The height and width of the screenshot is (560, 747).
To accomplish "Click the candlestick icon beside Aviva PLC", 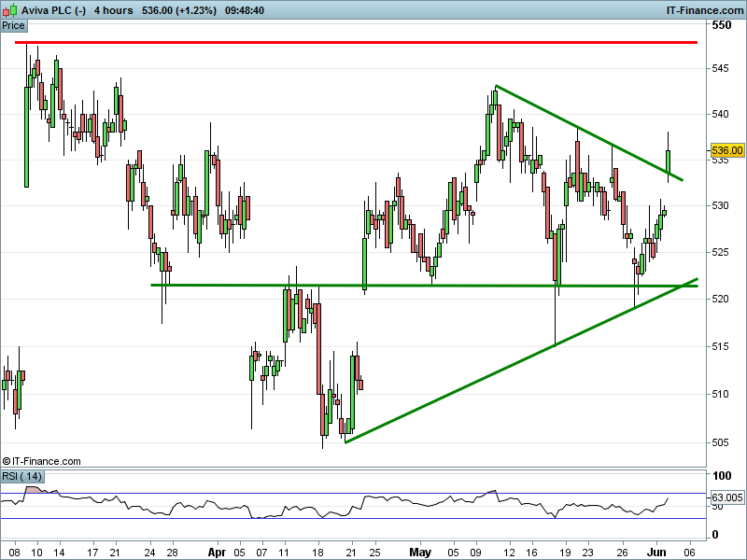I will pyautogui.click(x=10, y=9).
